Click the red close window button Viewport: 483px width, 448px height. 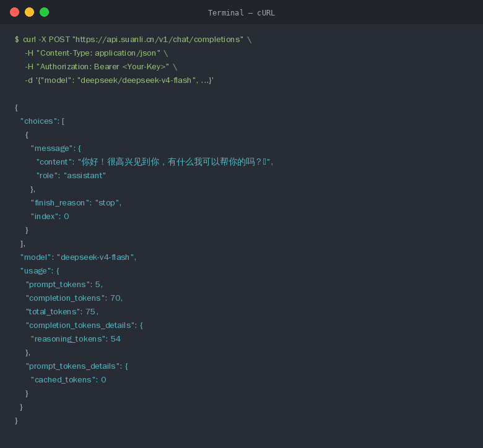[x=14, y=12]
